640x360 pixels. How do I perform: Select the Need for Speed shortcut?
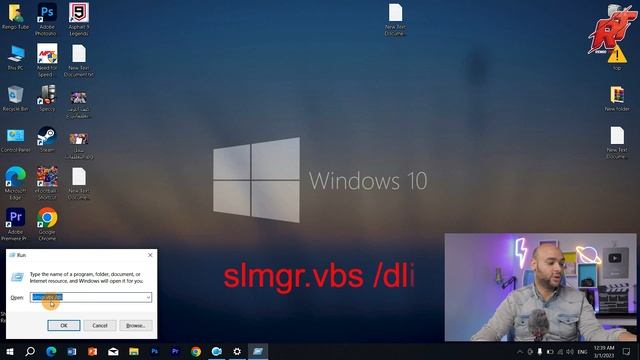coord(47,60)
